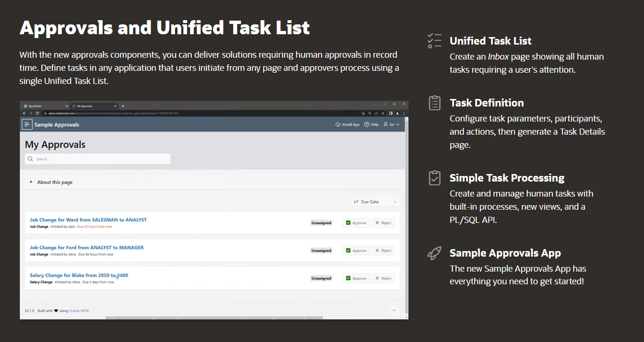This screenshot has width=644, height=342.
Task: Reject the Salary Change for Blake task
Action: click(383, 278)
